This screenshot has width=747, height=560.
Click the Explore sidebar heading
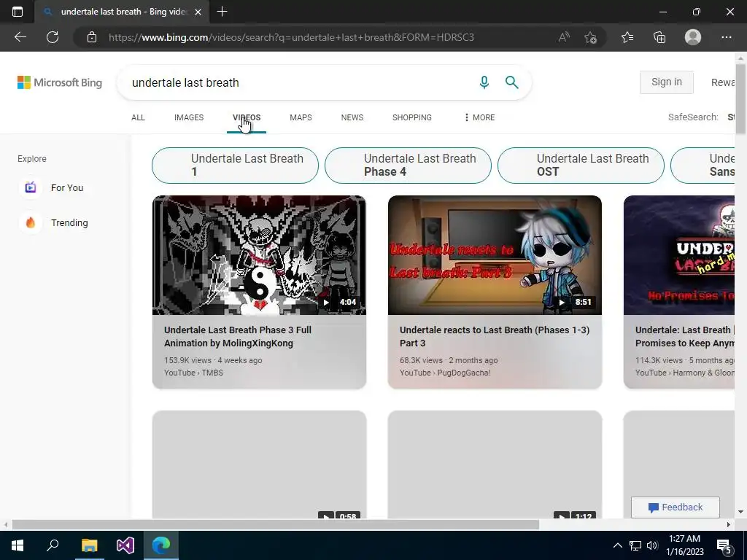pos(32,158)
